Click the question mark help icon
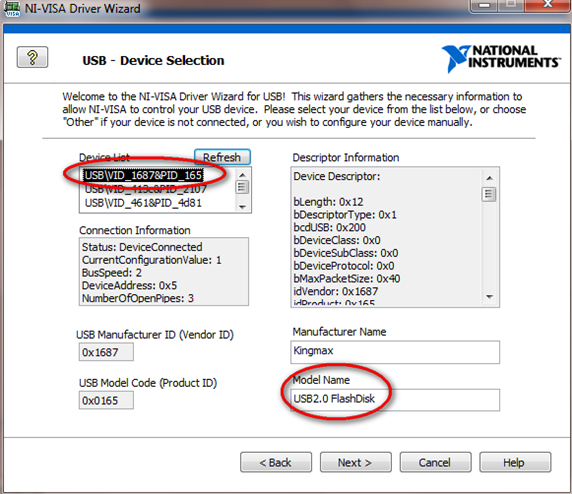The width and height of the screenshot is (572, 494). [32, 57]
